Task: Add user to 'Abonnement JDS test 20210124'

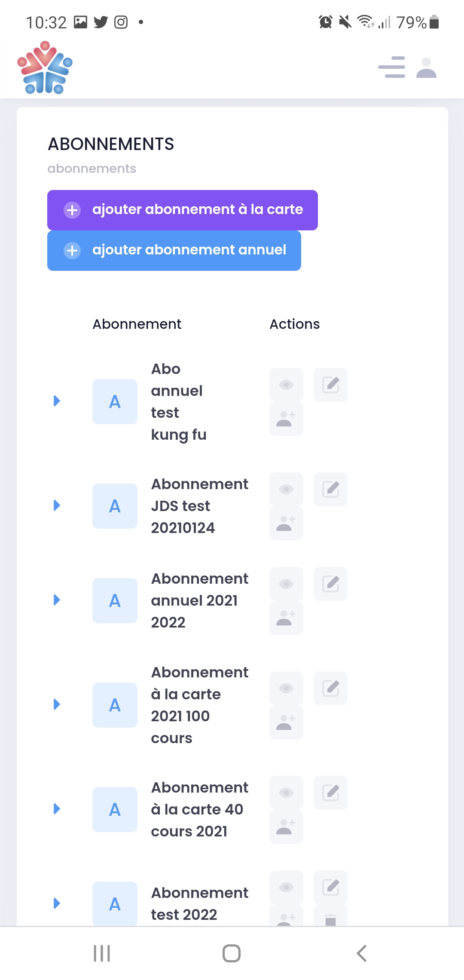Action: click(x=286, y=524)
